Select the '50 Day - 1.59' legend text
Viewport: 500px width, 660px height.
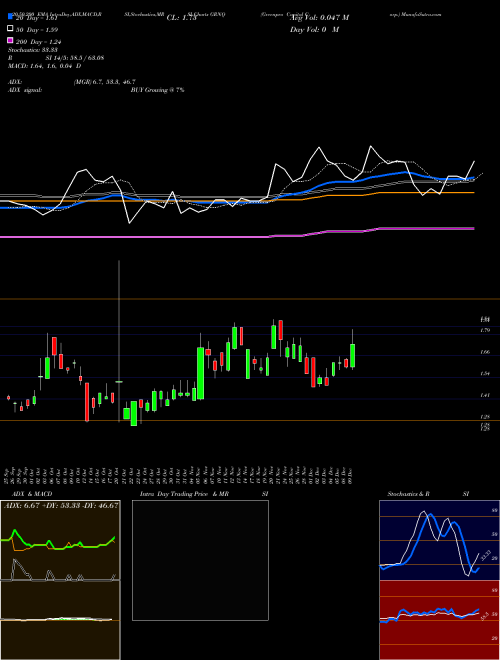37,30
